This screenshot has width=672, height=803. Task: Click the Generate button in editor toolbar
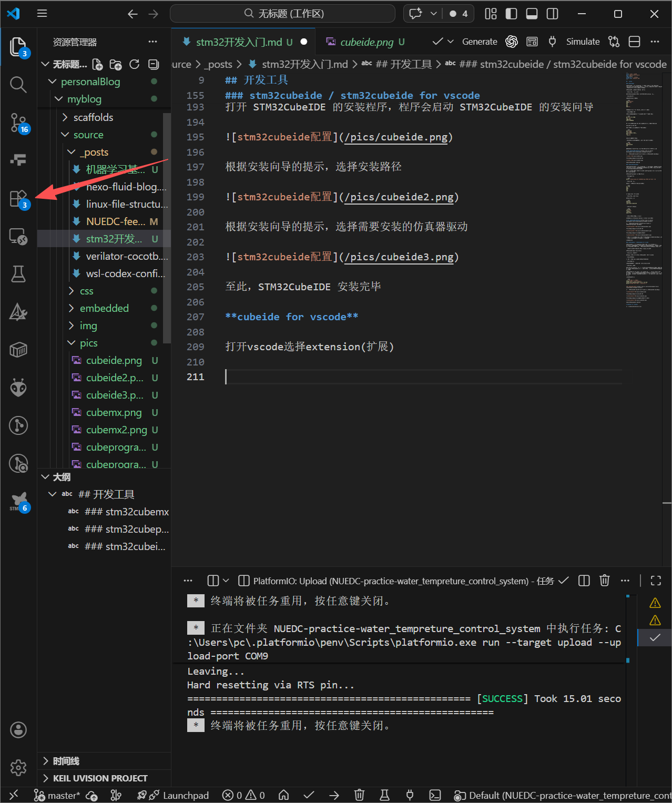click(480, 42)
